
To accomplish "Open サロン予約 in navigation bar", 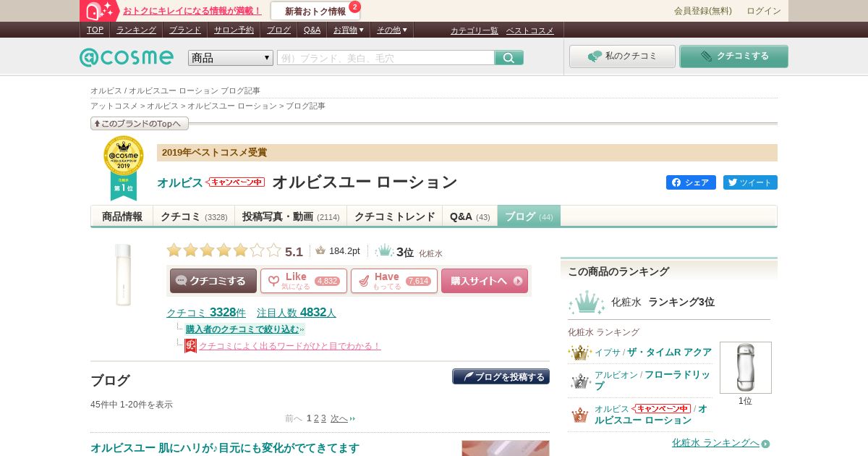I will coord(234,30).
